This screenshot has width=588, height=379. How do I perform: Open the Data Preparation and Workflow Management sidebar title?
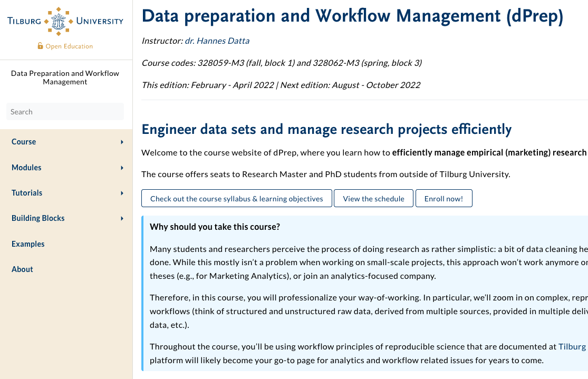pyautogui.click(x=65, y=77)
